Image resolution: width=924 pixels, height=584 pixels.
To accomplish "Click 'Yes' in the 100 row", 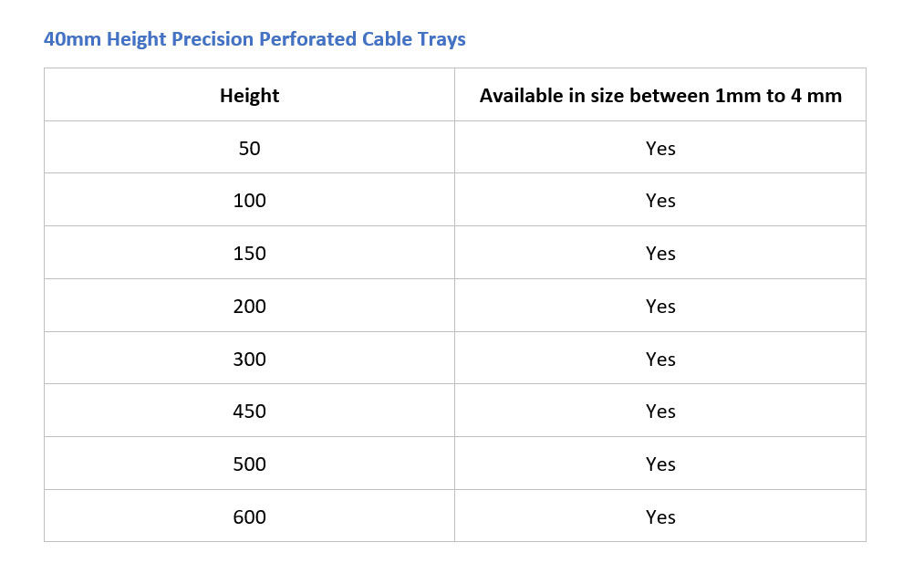I will (660, 201).
